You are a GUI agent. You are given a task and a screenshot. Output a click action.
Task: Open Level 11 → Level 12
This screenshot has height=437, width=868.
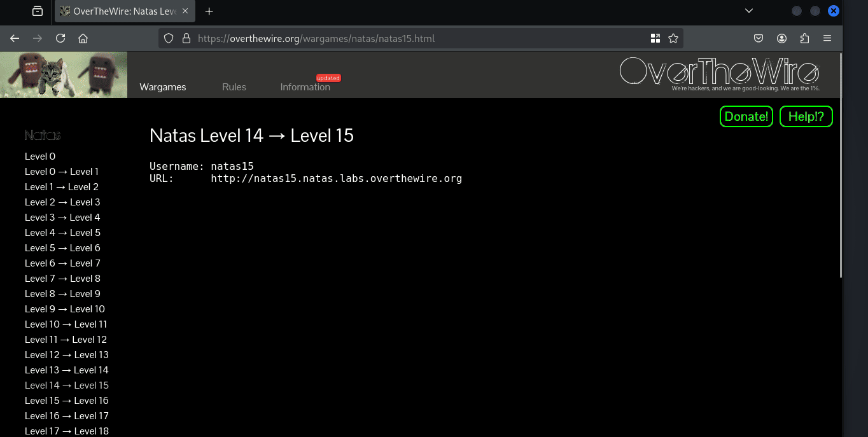click(66, 340)
